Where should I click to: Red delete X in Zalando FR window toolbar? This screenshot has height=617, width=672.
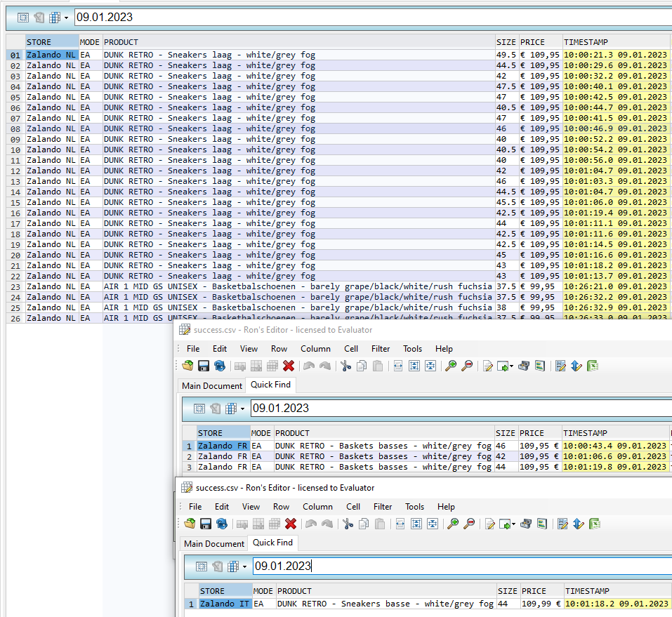(289, 366)
